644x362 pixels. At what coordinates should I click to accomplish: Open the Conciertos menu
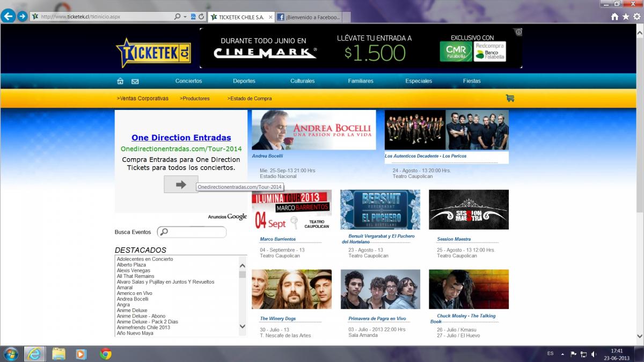(x=188, y=81)
